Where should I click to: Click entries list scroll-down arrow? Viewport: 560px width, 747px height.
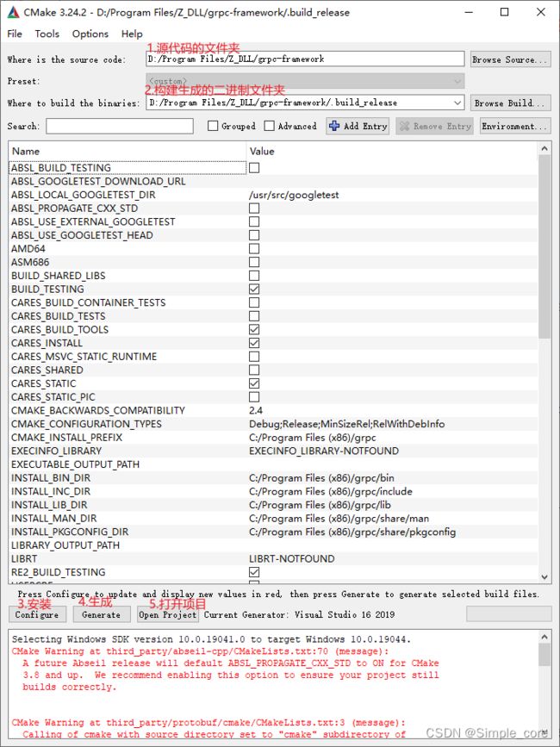(544, 577)
